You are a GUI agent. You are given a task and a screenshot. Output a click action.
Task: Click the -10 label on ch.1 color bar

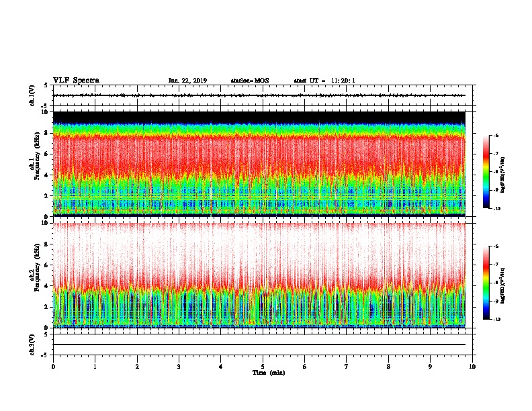tap(496, 208)
